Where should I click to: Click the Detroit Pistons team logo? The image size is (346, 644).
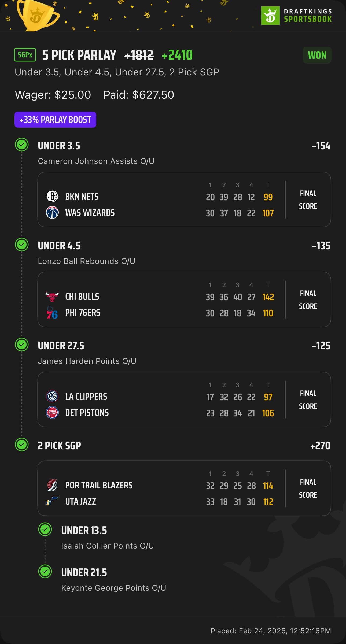click(52, 413)
